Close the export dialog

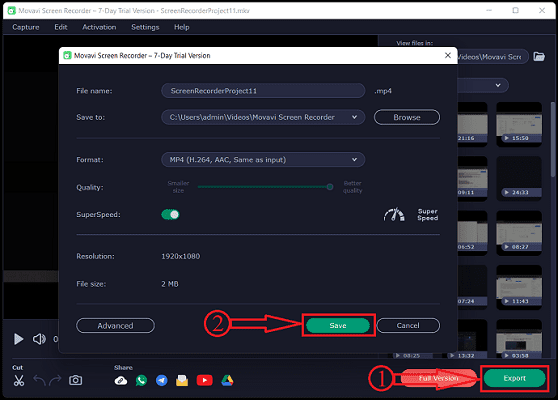(x=448, y=55)
